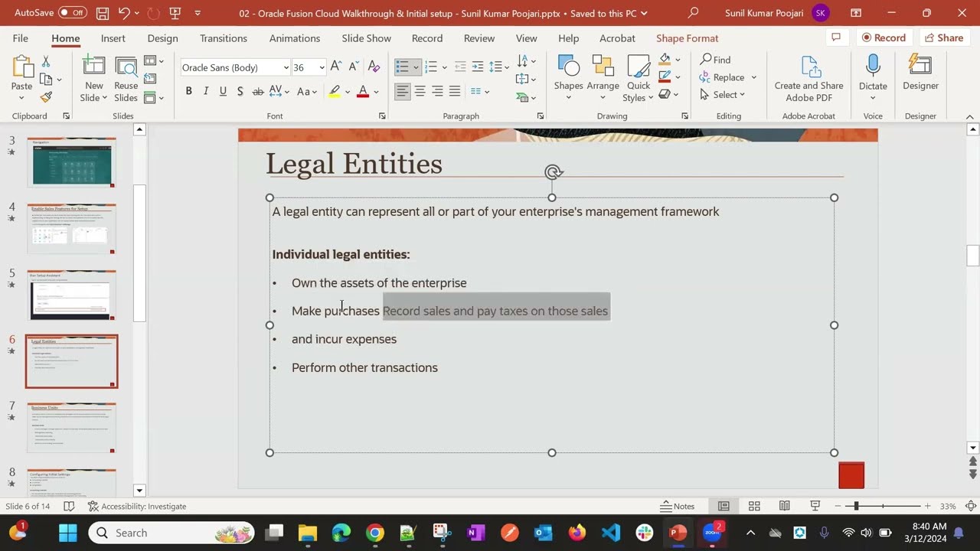Click Find in Editing group

click(715, 60)
